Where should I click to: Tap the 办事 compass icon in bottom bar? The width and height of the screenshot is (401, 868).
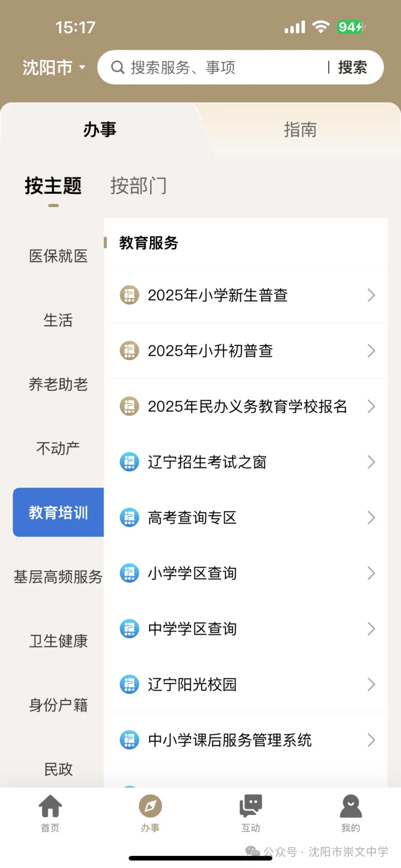point(150,806)
